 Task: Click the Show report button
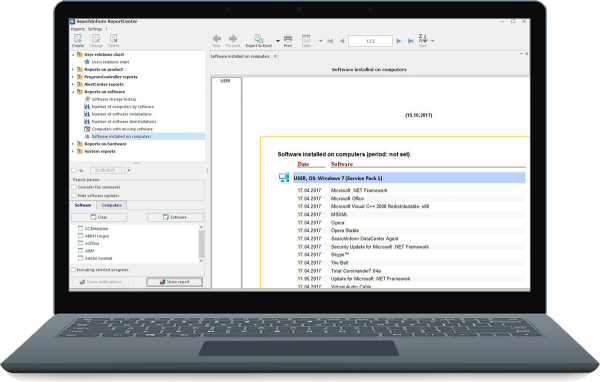[x=174, y=282]
